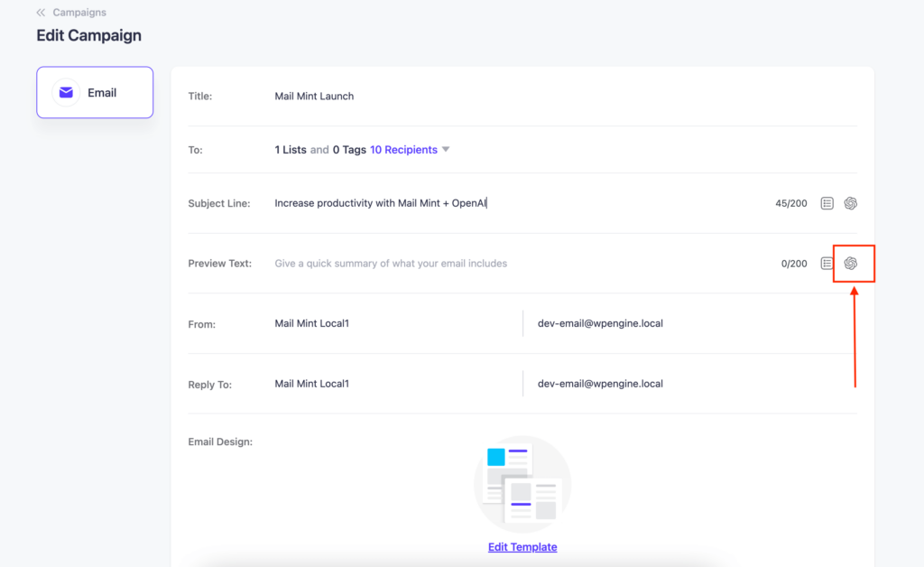Viewport: 924px width, 567px height.
Task: Focus the Subject Line text field
Action: [519, 203]
